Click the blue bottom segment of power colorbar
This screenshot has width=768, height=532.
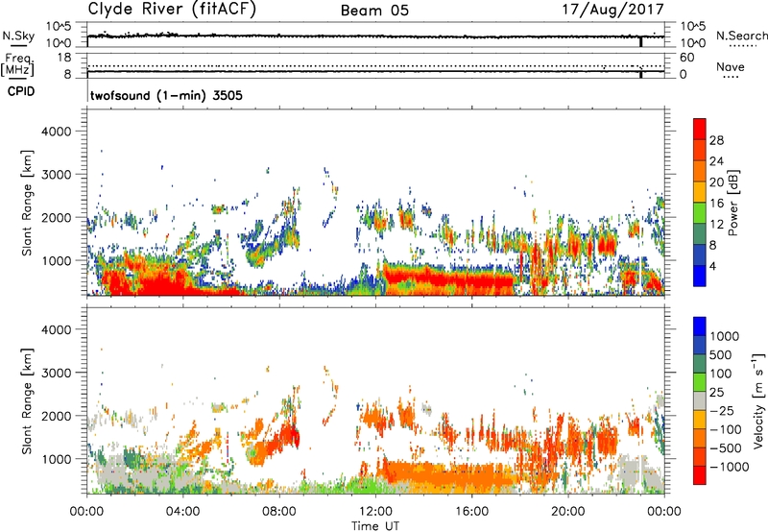tap(700, 276)
